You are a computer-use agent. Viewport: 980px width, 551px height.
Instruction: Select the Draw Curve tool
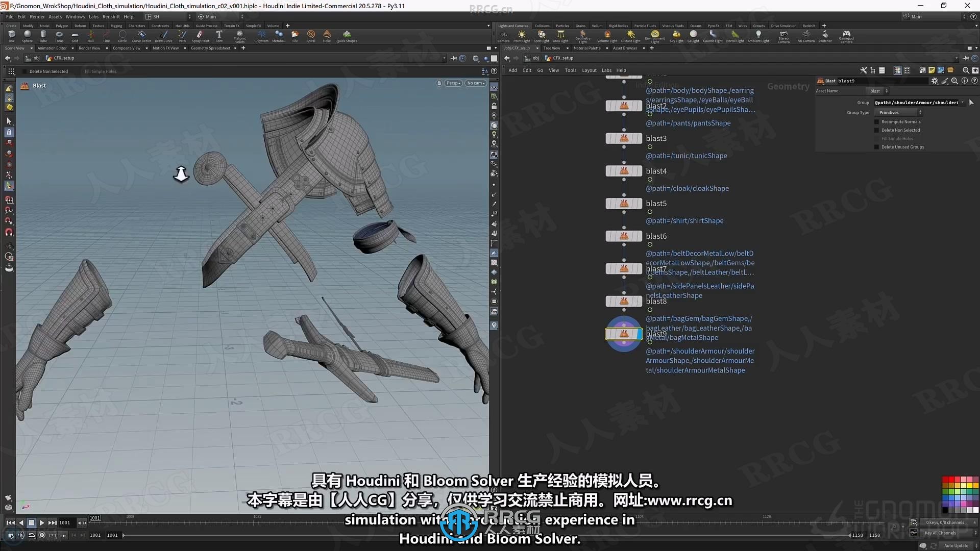click(163, 36)
